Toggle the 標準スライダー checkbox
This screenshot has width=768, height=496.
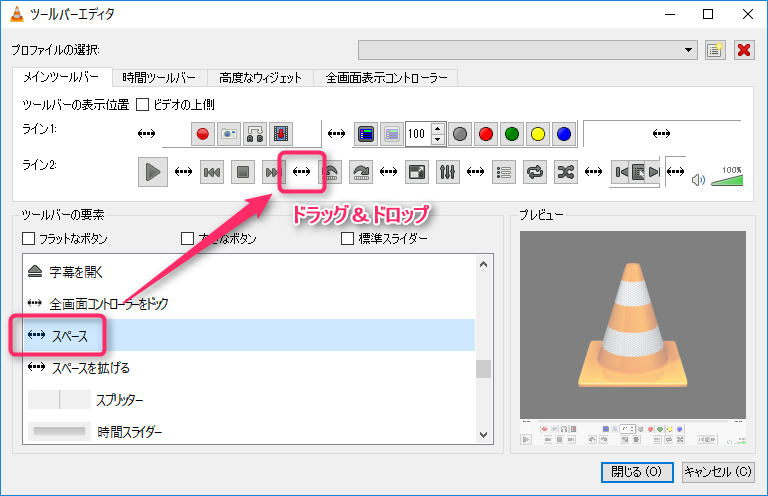tap(348, 239)
